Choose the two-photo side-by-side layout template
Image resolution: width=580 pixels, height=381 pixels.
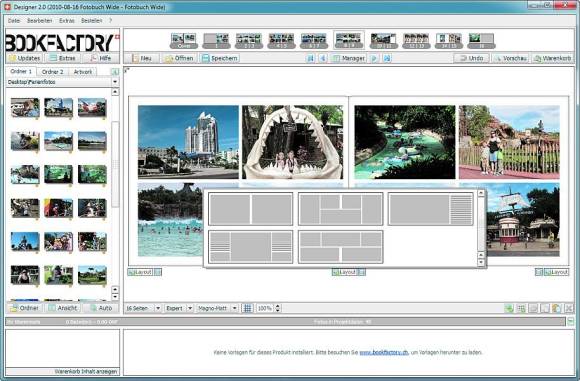pyautogui.click(x=250, y=209)
